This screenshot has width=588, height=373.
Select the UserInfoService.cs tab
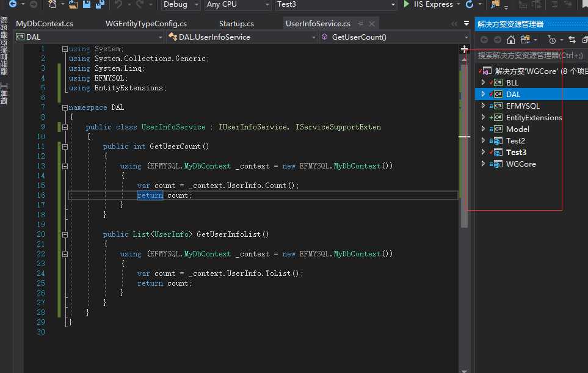(x=318, y=24)
